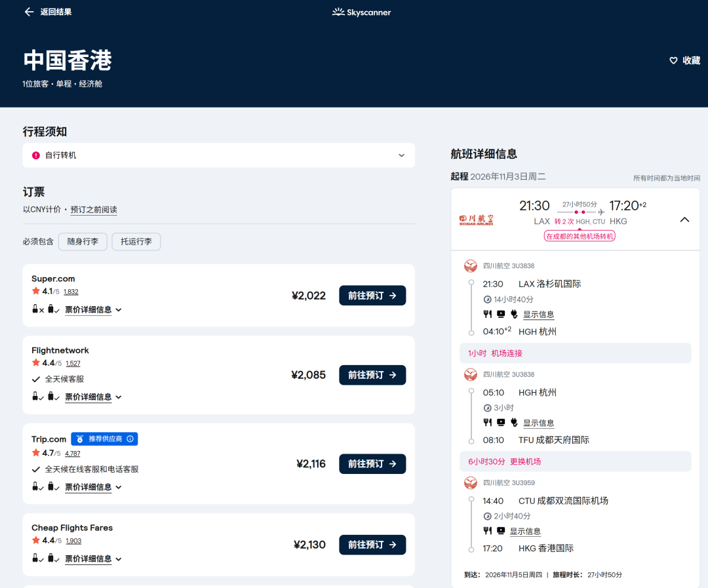
Task: Open 显示信息 for LAX to HGH segment
Action: coord(538,315)
